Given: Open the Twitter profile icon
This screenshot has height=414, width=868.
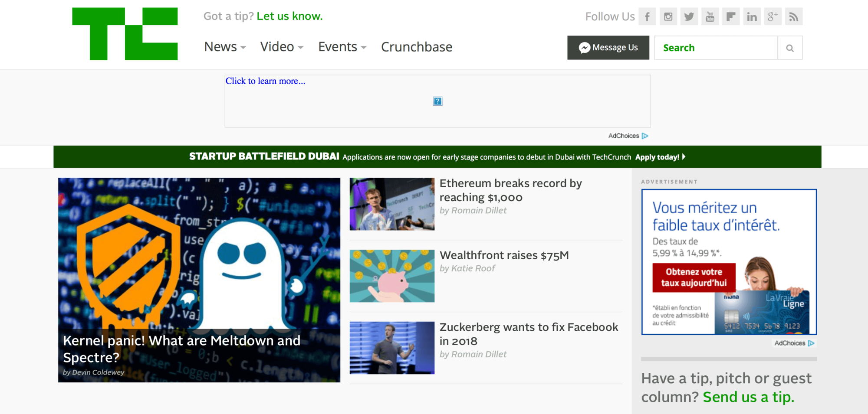Looking at the screenshot, I should 689,16.
